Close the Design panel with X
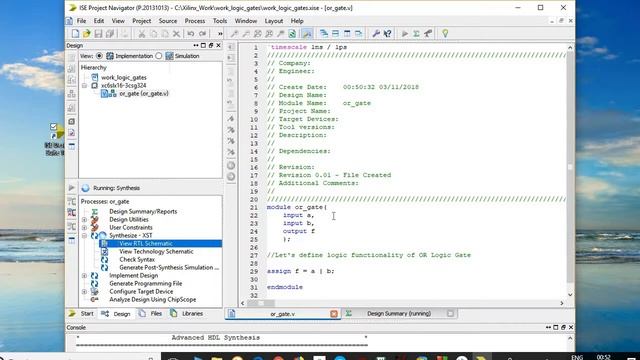Viewport: 640px width, 360px height. [x=218, y=45]
